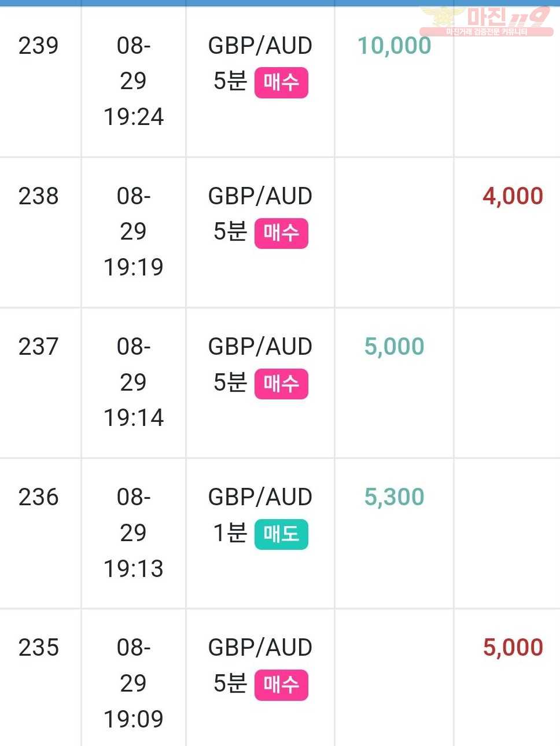The image size is (560, 746).
Task: Click GBP/AUD pair label in row 238
Action: [260, 196]
